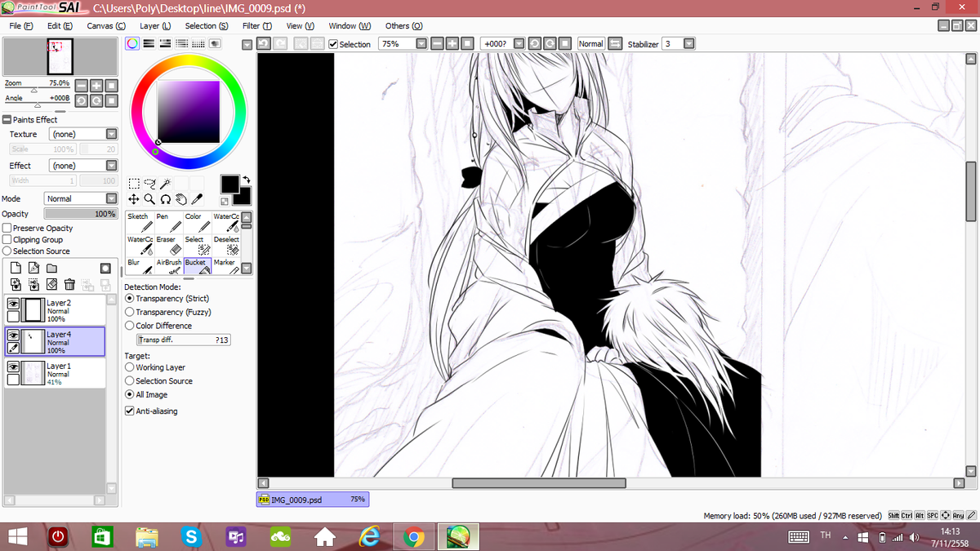Image resolution: width=980 pixels, height=551 pixels.
Task: Open Google Chrome from the taskbar
Action: 414,537
